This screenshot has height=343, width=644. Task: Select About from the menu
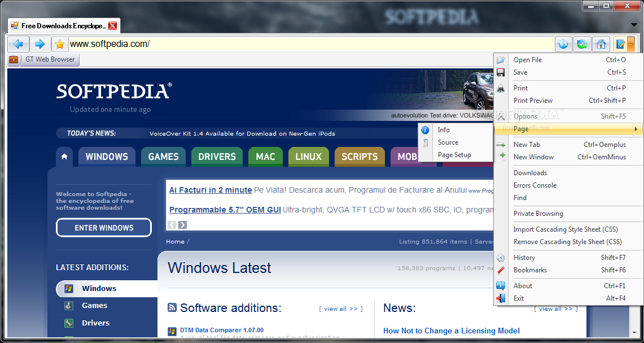click(568, 286)
